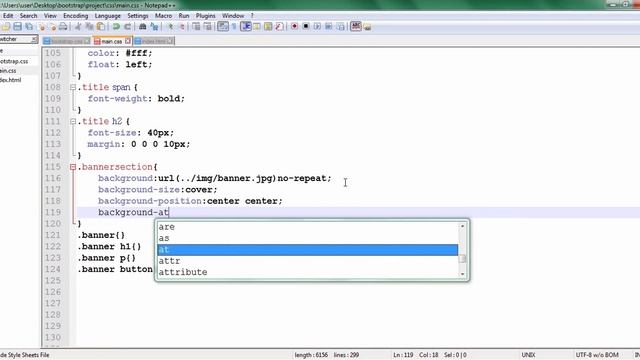Click the Close All toolbar icon
640x360 pixels.
point(53,27)
